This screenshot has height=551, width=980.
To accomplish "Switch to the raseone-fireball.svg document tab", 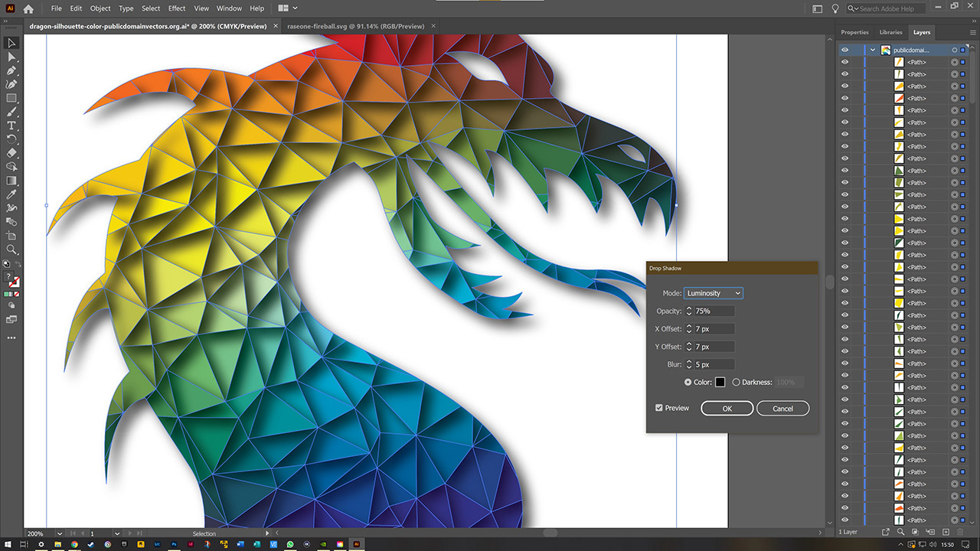I will pos(356,25).
